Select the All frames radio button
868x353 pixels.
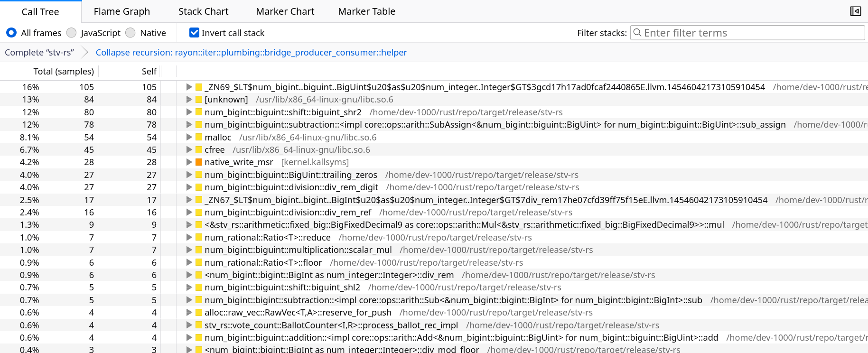point(11,33)
